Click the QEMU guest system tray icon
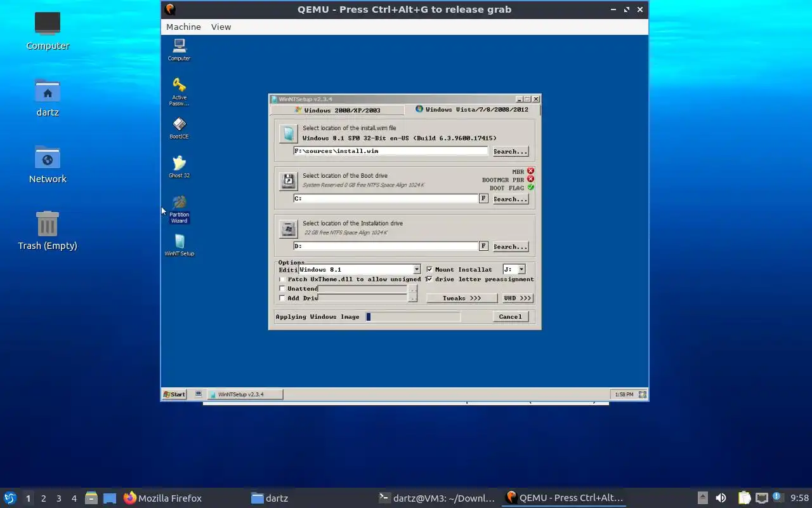 642,394
